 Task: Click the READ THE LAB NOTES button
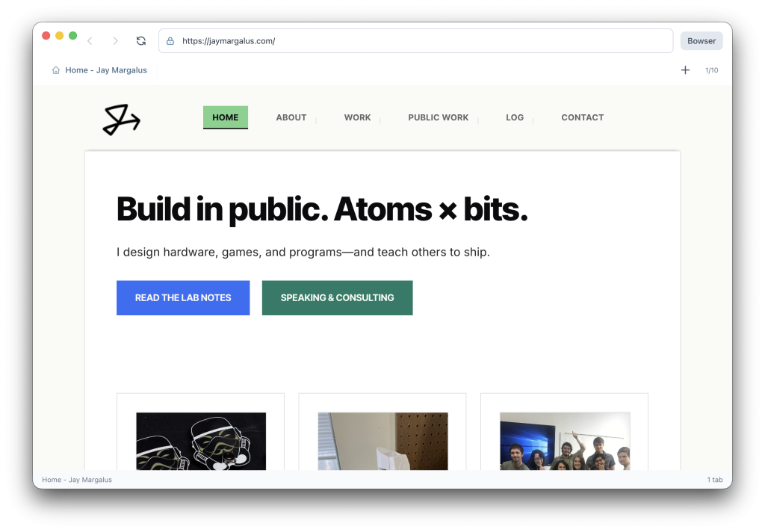(183, 297)
